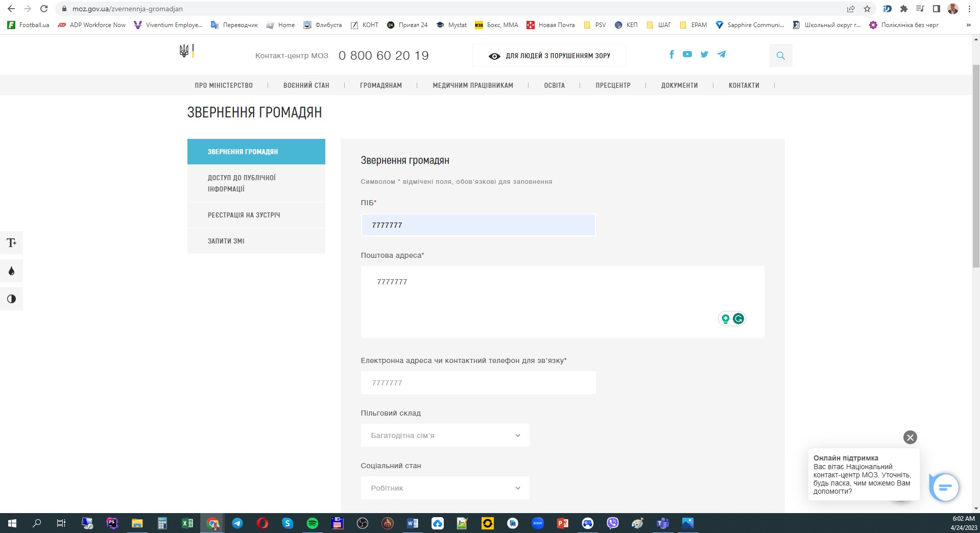This screenshot has width=980, height=533.
Task: Open the ГРОМАДЯНАМ navigation menu
Action: pyautogui.click(x=380, y=85)
